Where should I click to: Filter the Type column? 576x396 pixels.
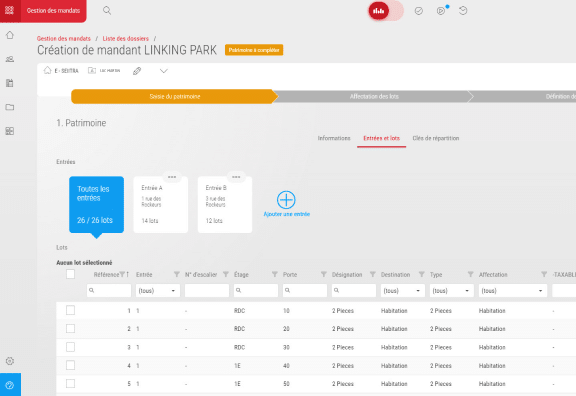(471, 274)
